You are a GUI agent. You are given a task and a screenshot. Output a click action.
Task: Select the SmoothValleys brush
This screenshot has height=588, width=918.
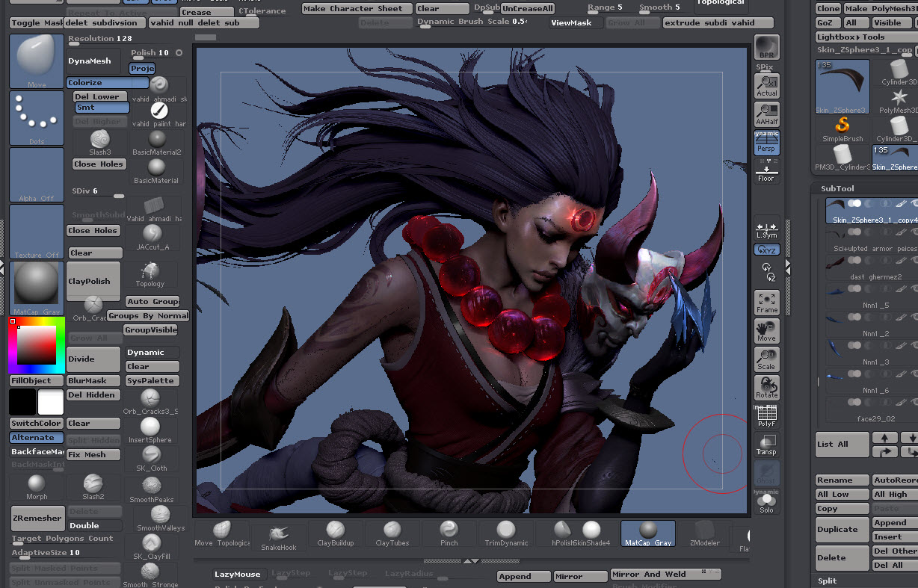(x=160, y=518)
